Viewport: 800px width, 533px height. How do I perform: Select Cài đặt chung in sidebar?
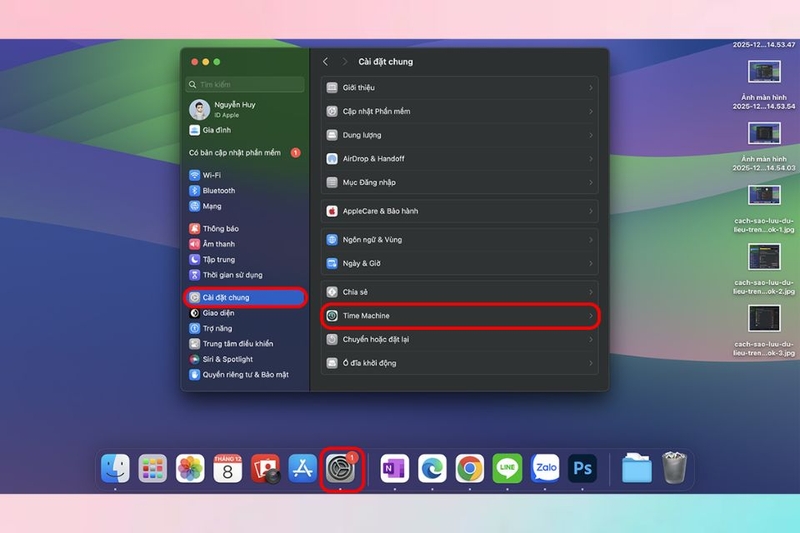click(x=246, y=297)
